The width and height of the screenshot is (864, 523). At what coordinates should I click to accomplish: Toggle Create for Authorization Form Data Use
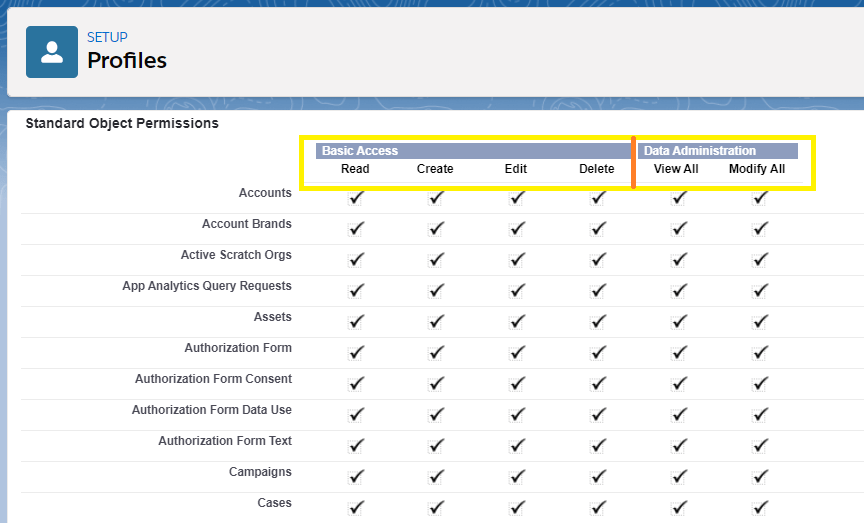(436, 415)
